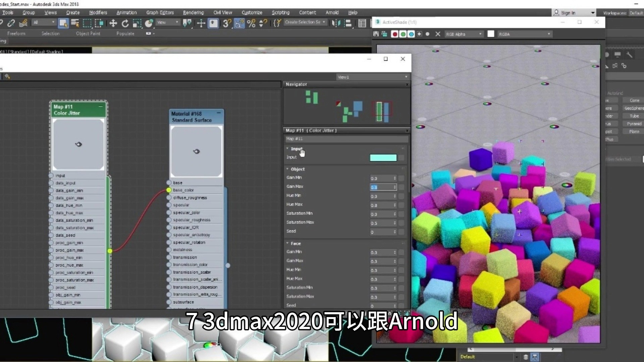Click Pyramid primitive button
Image resolution: width=644 pixels, height=362 pixels.
tap(634, 124)
